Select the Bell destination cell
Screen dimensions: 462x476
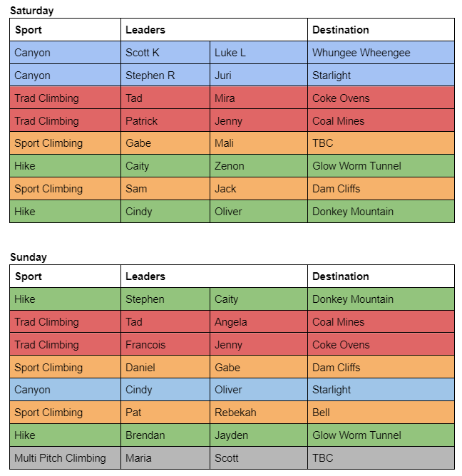pos(381,413)
